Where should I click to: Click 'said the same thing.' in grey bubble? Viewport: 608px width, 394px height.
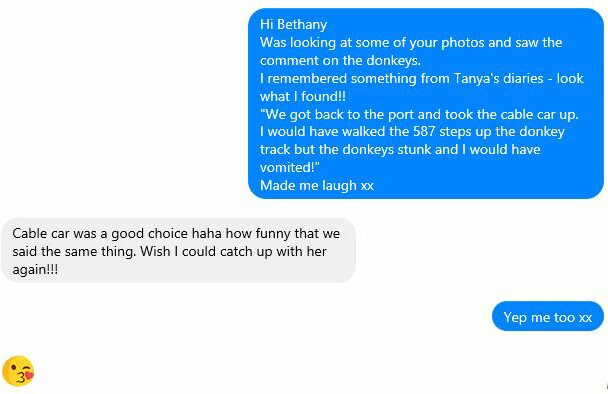(74, 251)
